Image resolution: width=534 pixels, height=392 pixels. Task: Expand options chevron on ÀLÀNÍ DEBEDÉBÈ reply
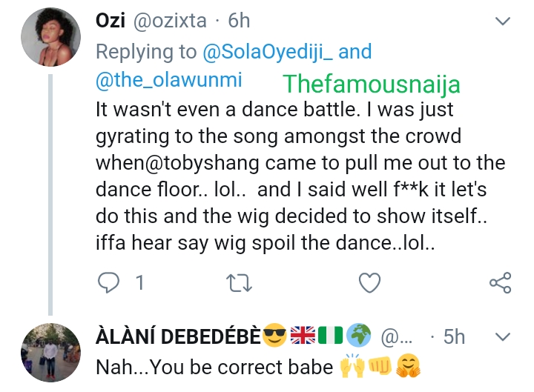click(x=502, y=337)
